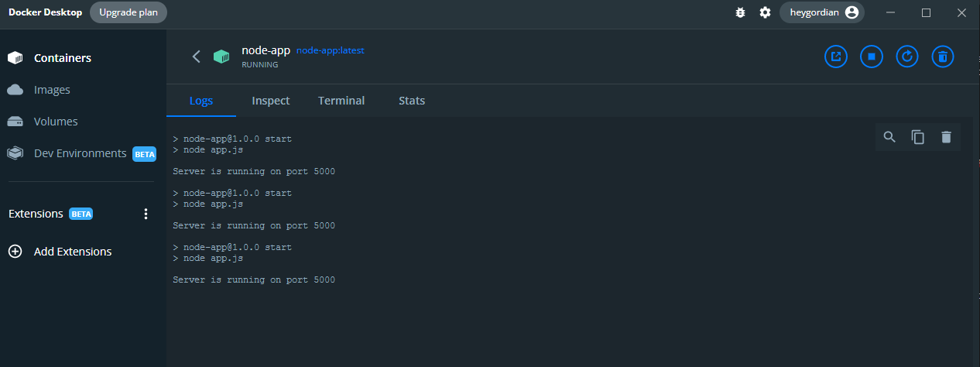Screen dimensions: 980x367
Task: Open Docker settings gear icon
Action: coord(765,12)
